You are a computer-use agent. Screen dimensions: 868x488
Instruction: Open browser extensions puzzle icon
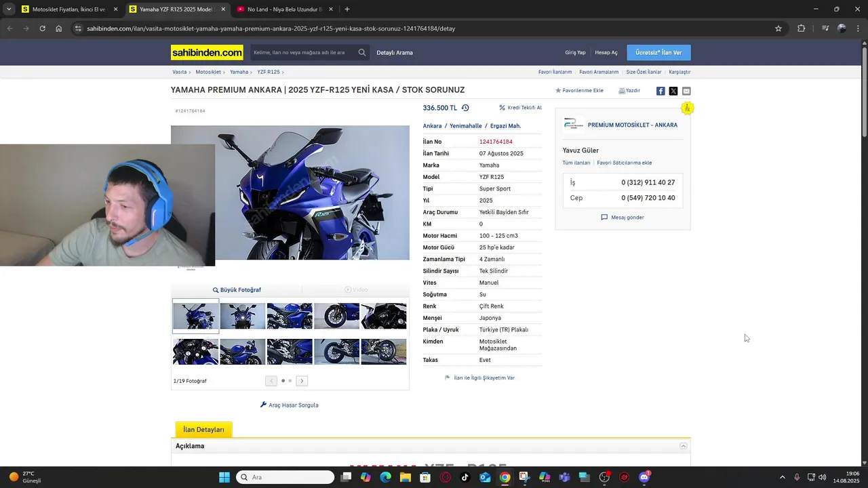click(x=802, y=28)
